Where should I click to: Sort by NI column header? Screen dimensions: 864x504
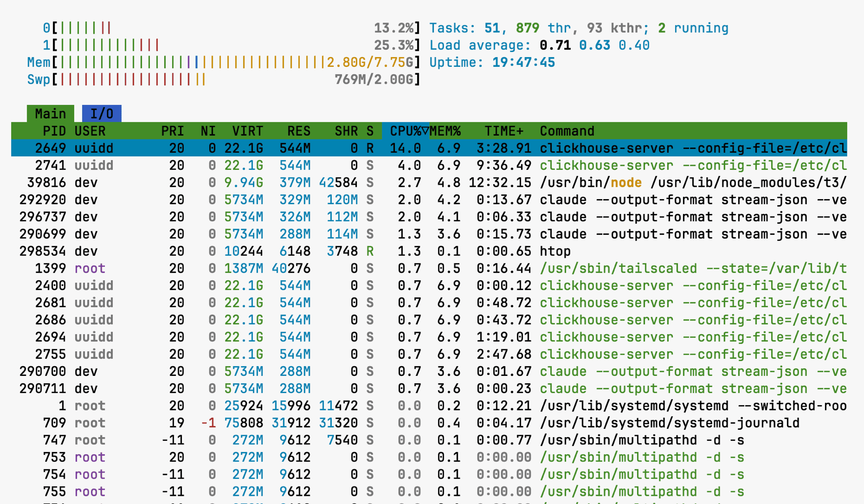click(208, 131)
